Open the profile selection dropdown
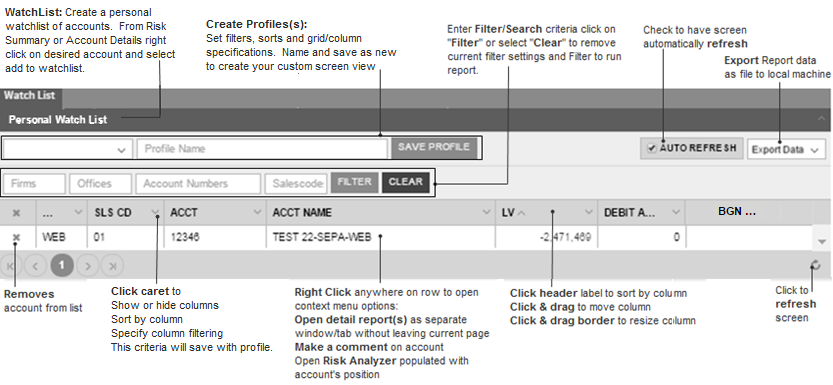 67,149
